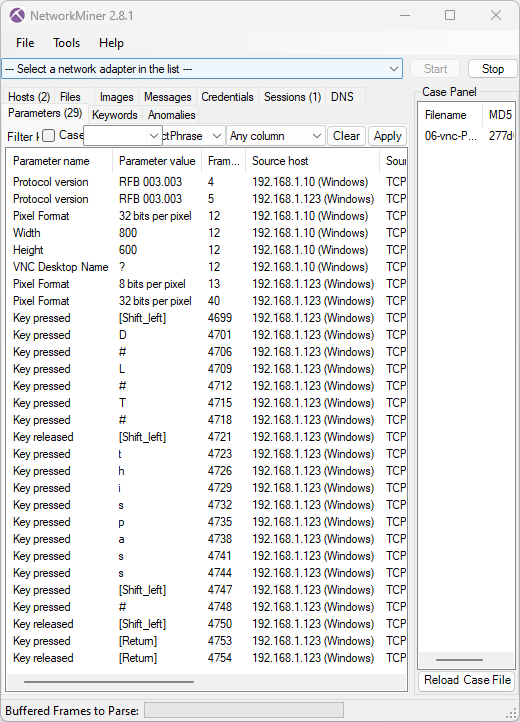Viewport: 520px width, 722px height.
Task: Switch to the Images tab
Action: click(x=116, y=97)
